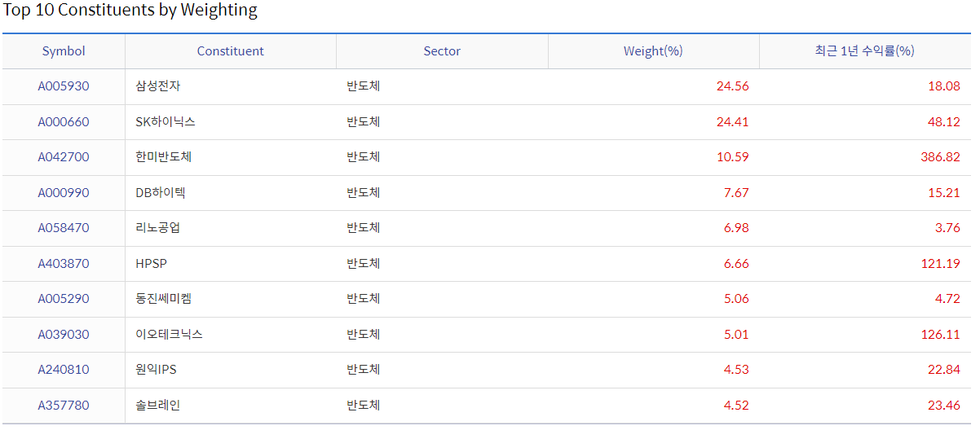The height and width of the screenshot is (430, 980).
Task: Click weight value 24.56
Action: click(x=732, y=86)
